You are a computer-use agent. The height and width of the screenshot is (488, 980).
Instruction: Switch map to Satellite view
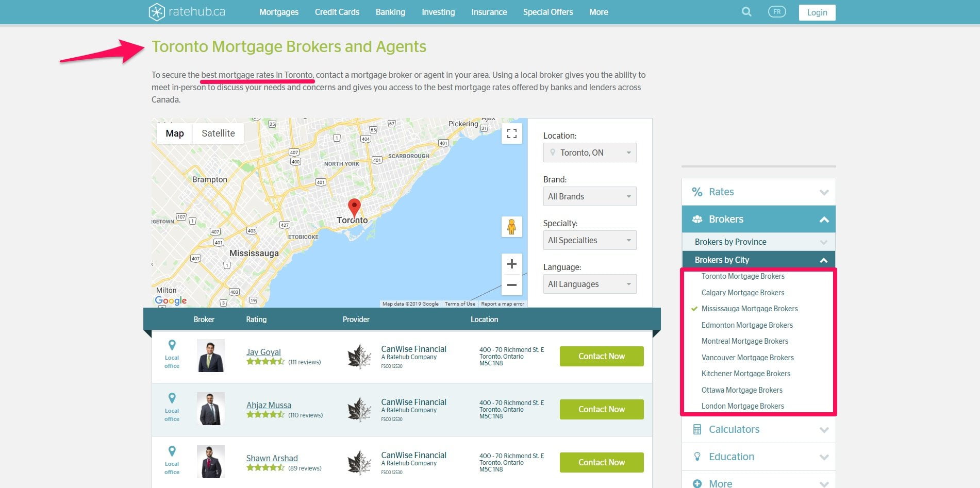[x=218, y=133]
